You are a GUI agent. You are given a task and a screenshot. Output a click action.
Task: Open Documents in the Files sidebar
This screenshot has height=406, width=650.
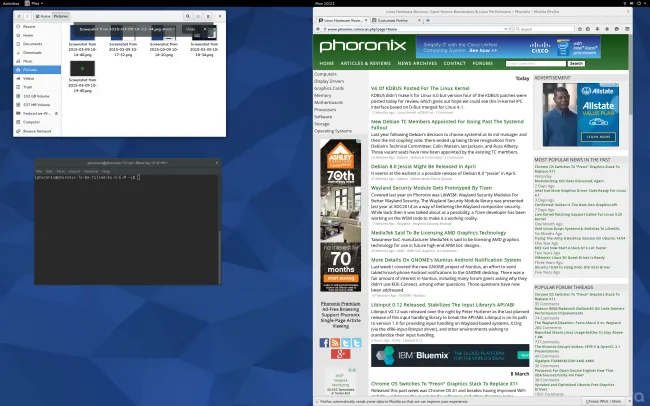pyautogui.click(x=37, y=44)
